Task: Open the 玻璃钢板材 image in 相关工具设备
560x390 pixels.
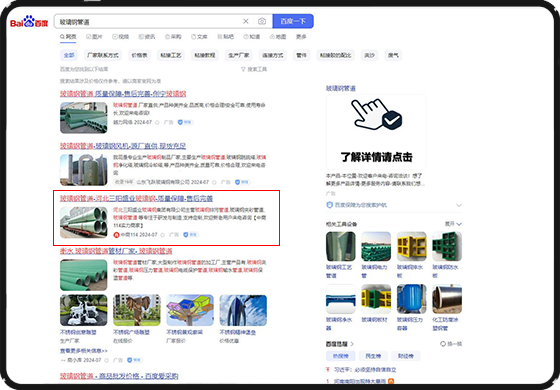Action: 376,299
